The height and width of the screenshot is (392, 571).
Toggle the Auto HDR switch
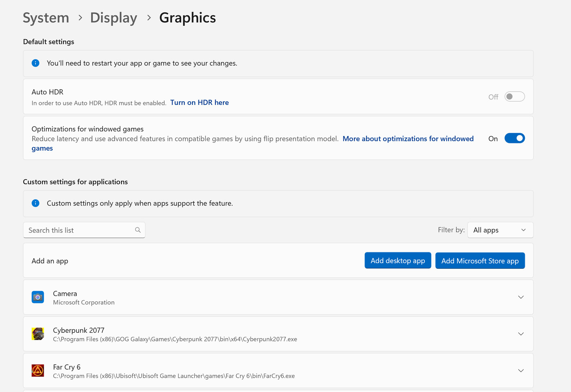point(514,97)
